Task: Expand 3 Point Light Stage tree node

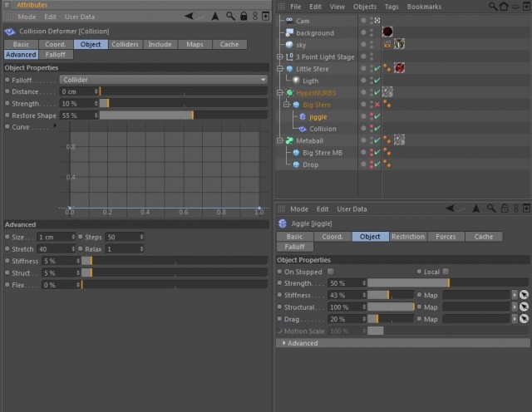Action: pyautogui.click(x=280, y=56)
